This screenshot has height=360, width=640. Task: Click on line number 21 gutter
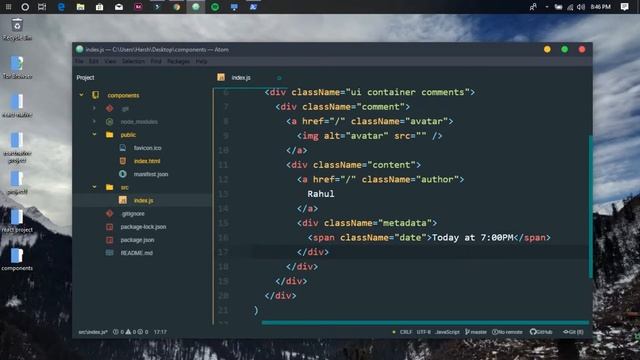coord(223,310)
